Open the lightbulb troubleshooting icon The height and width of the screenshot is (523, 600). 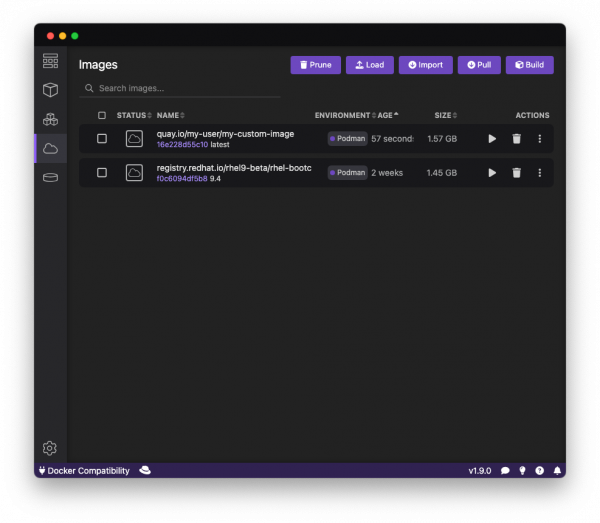(522, 471)
